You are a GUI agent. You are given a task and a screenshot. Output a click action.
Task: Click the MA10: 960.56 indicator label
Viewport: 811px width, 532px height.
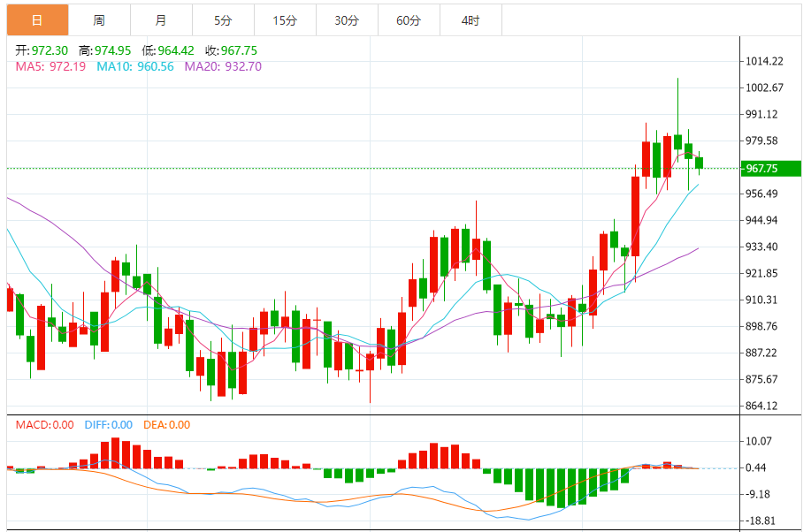(x=135, y=66)
